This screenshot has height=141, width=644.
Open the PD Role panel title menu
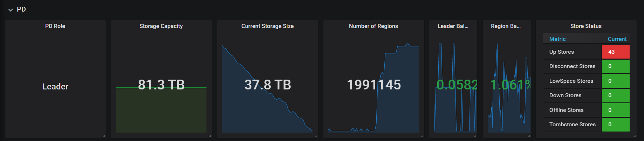click(55, 26)
